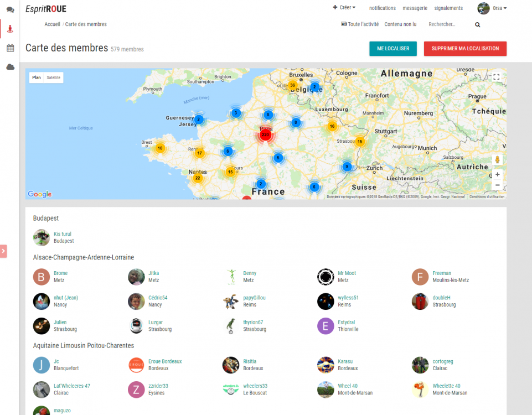Open messagerie
Image resolution: width=532 pixels, height=415 pixels.
click(x=415, y=8)
